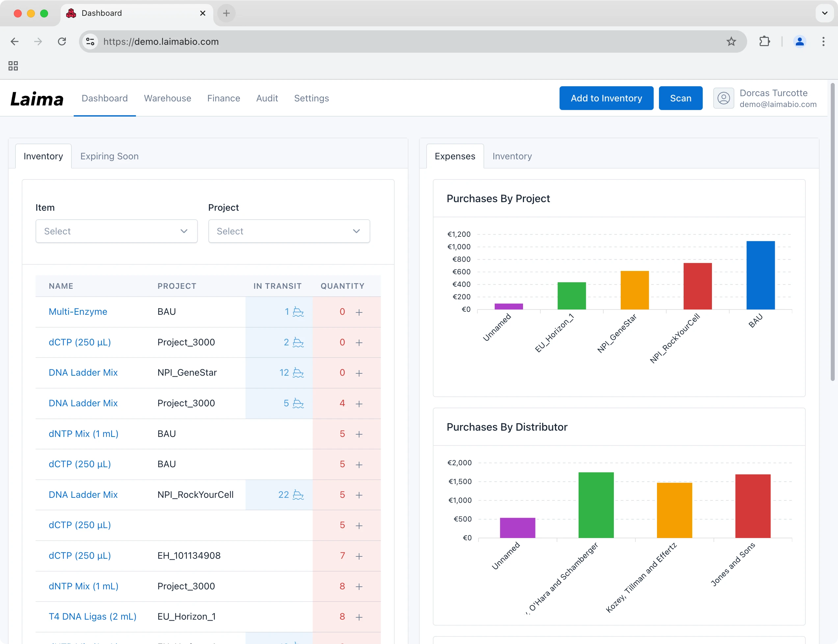This screenshot has width=838, height=644.
Task: Sort by the NAME column header
Action: tap(61, 286)
